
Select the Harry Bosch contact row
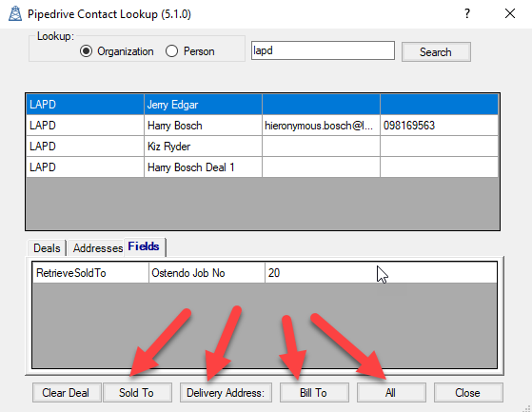coord(263,126)
